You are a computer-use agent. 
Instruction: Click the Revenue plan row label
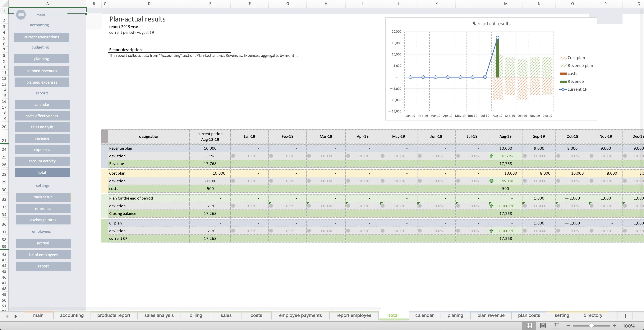pyautogui.click(x=121, y=148)
